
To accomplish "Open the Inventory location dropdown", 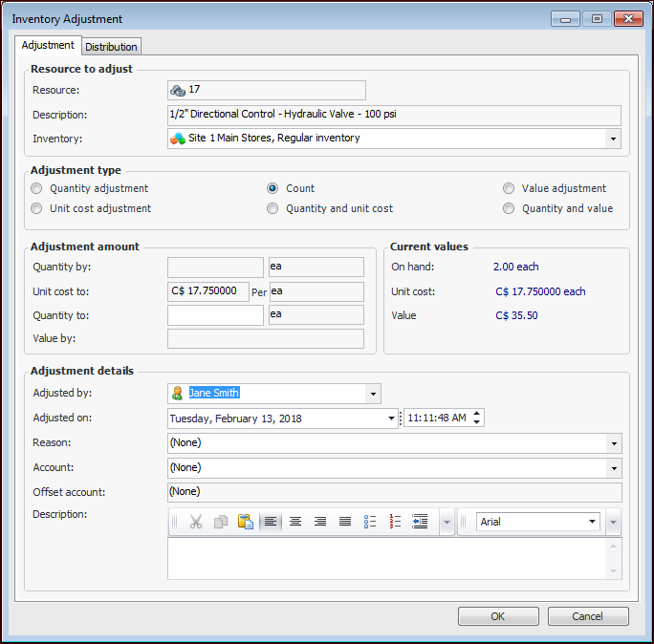I will [x=612, y=139].
